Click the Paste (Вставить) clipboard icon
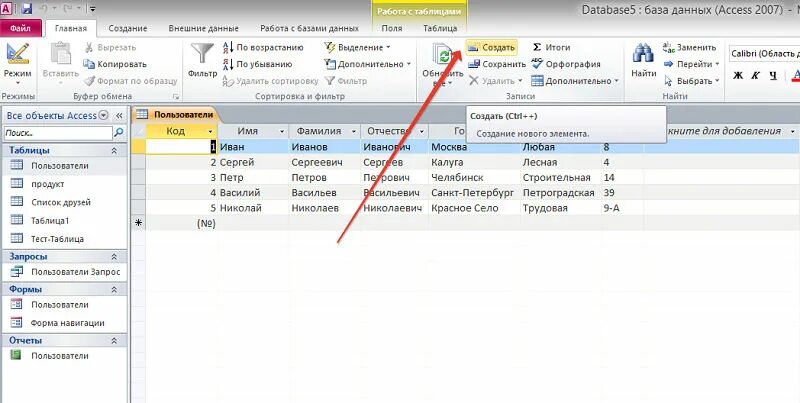 (x=61, y=55)
